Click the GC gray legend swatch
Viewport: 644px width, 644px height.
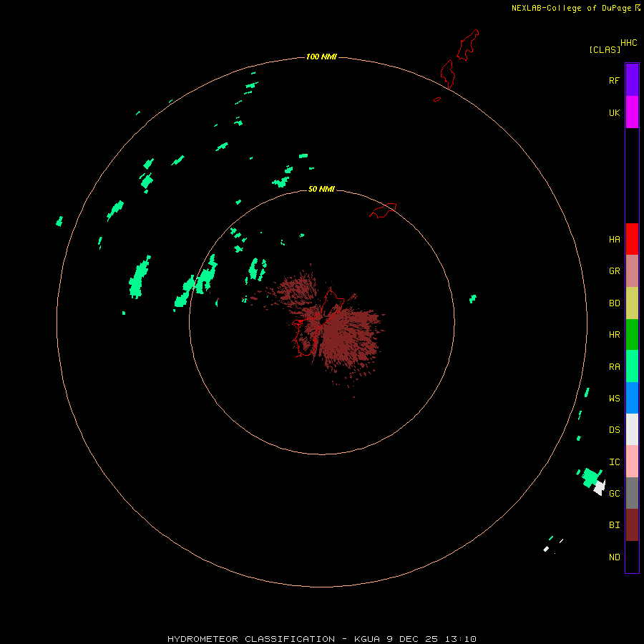pos(632,493)
